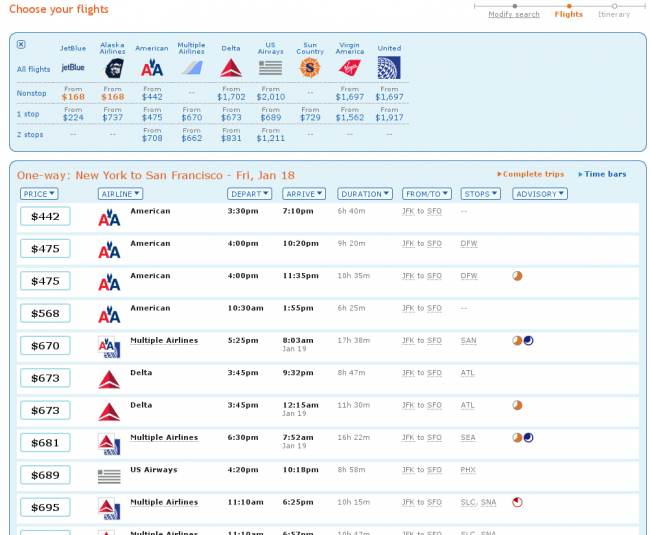650x535 pixels.
Task: Close the airline matrix with X box
Action: 21,45
